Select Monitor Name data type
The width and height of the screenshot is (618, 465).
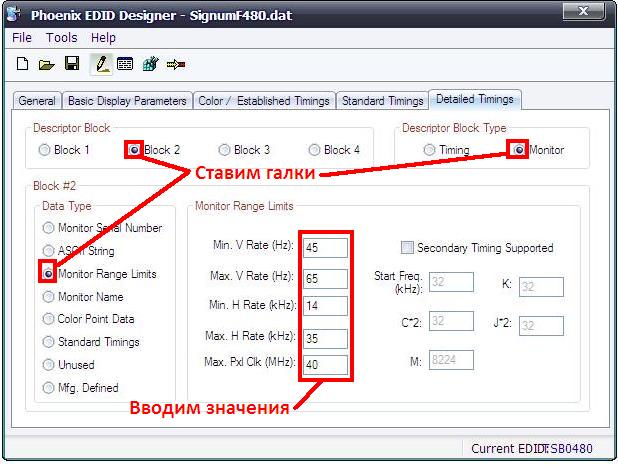coord(49,297)
